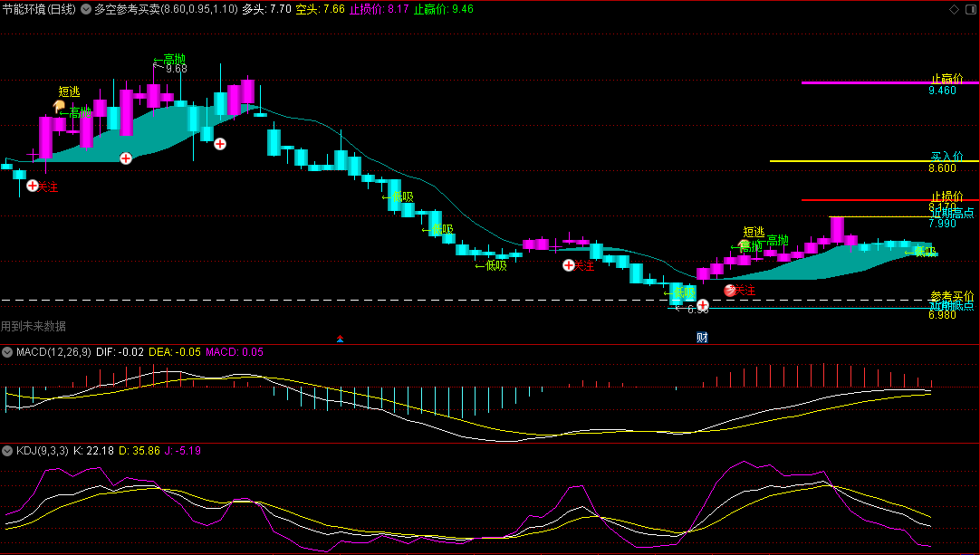Click the 9.68 high price label
Image resolution: width=980 pixels, height=555 pixels.
coord(177,69)
